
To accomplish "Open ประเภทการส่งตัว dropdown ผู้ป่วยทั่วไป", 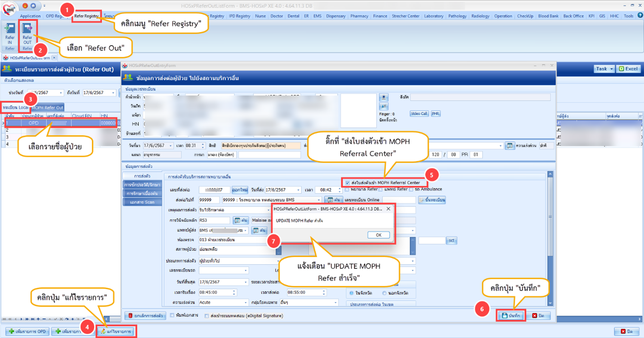I will [x=278, y=261].
